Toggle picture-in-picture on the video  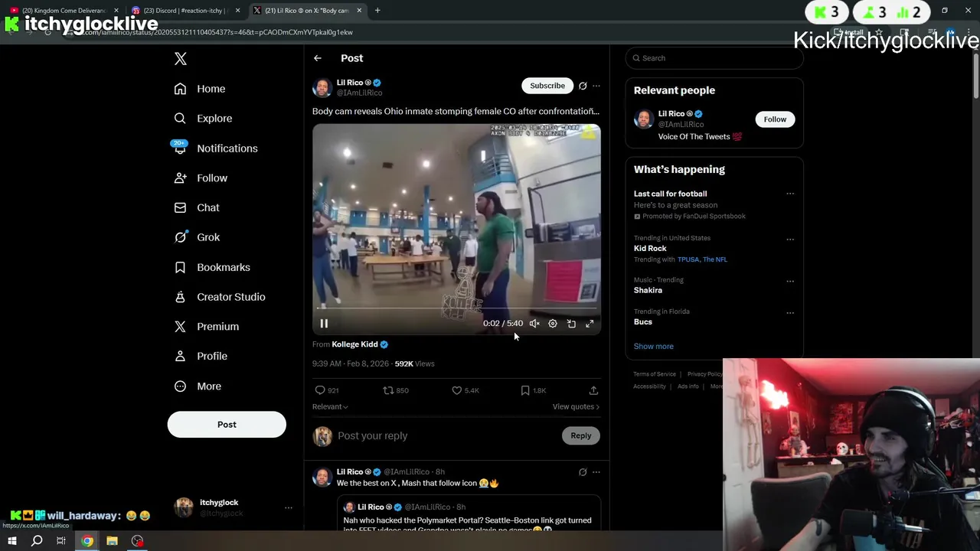tap(571, 324)
